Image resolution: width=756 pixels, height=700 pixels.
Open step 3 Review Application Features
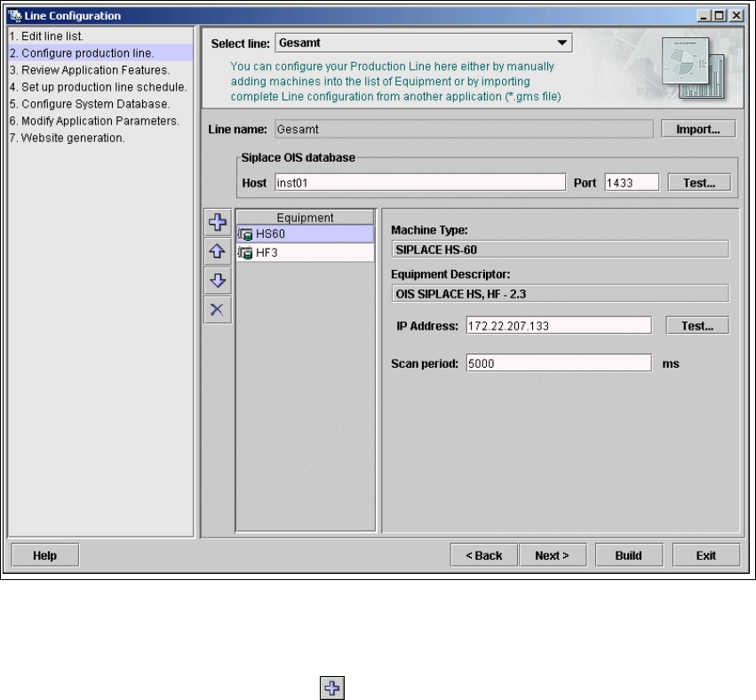coord(90,70)
